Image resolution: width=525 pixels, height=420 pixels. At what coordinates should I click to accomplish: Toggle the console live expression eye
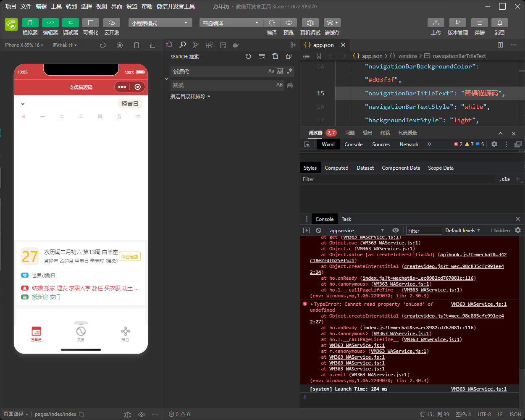[396, 230]
